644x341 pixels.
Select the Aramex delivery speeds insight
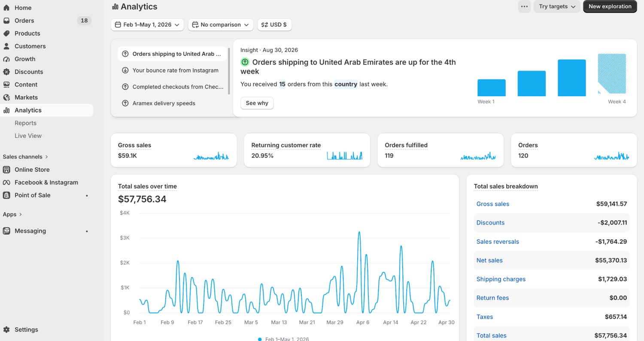tap(172, 103)
